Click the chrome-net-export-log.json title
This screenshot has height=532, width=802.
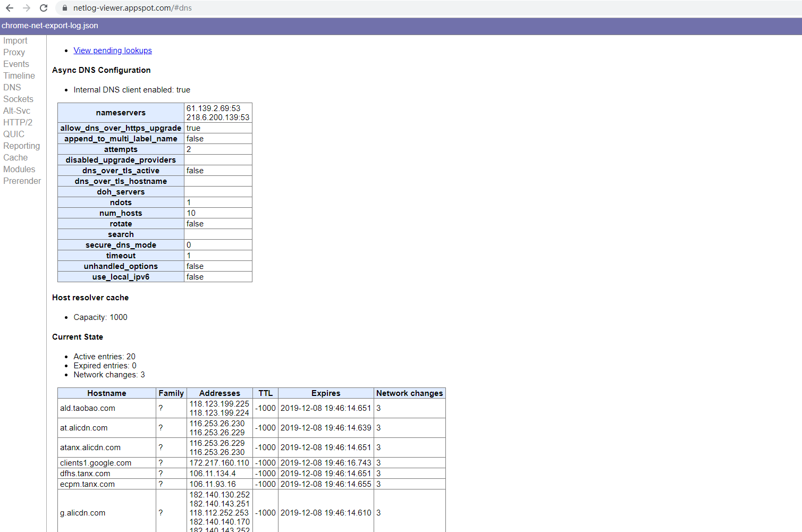pyautogui.click(x=50, y=26)
